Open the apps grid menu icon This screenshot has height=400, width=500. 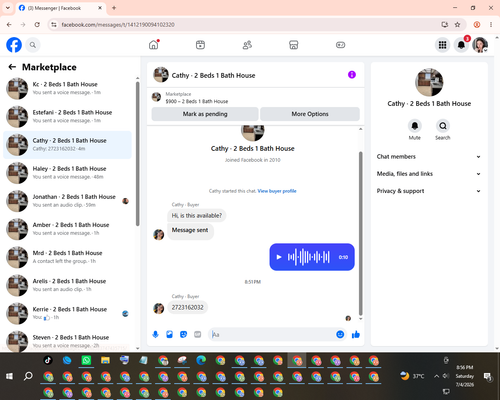point(442,45)
